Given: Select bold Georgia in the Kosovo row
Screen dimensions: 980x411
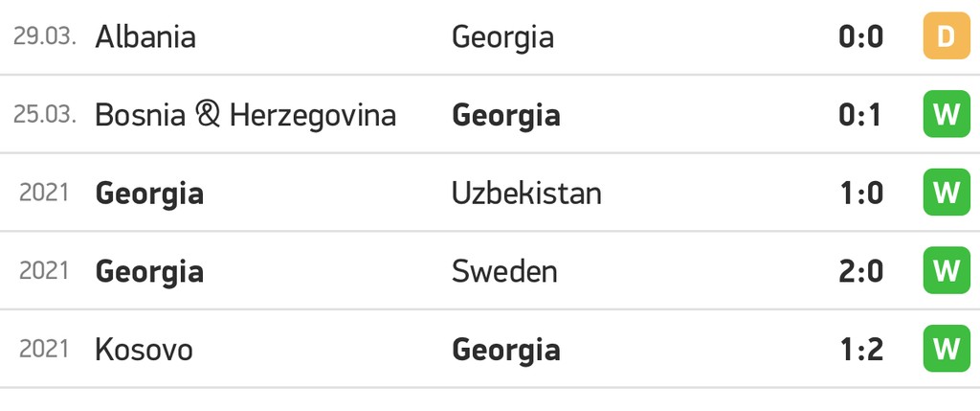Looking at the screenshot, I should (x=505, y=351).
